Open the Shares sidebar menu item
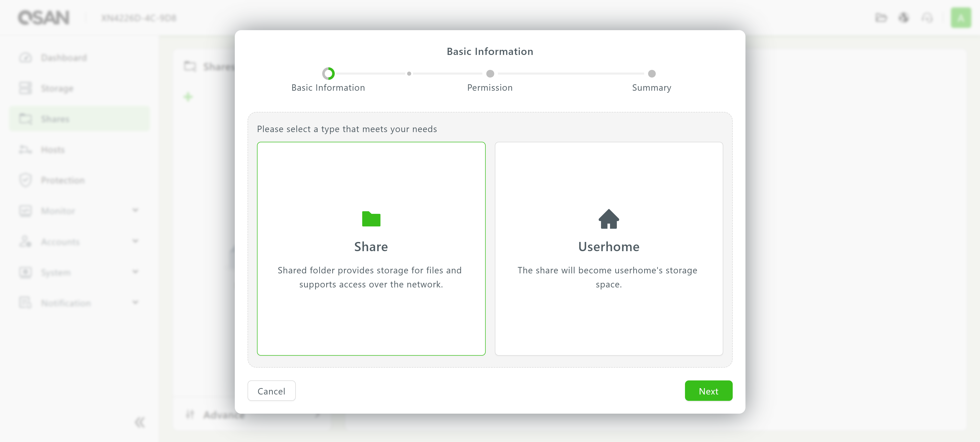Screen dimensions: 980x442 pos(55,119)
